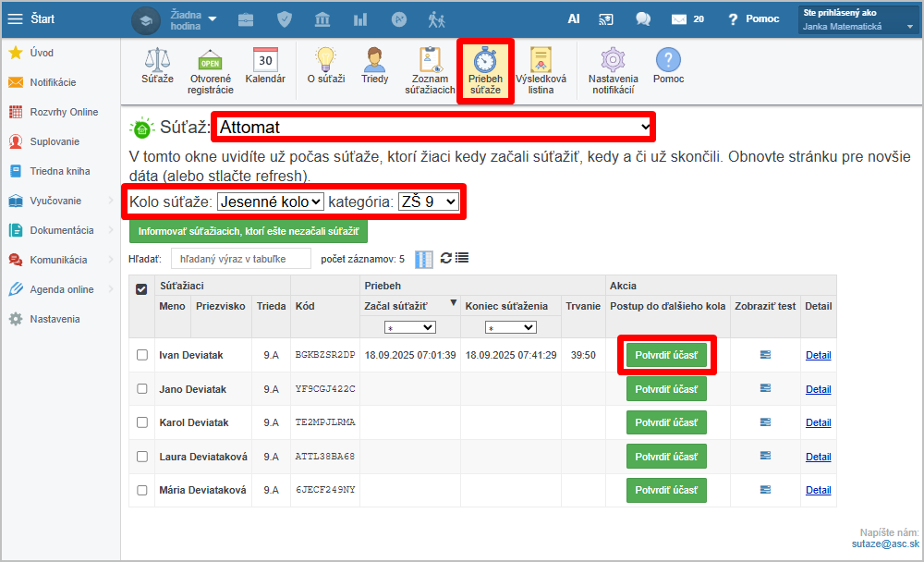Screen dimensions: 924x562
Task: Click the Hľadať search input field
Action: (x=239, y=259)
